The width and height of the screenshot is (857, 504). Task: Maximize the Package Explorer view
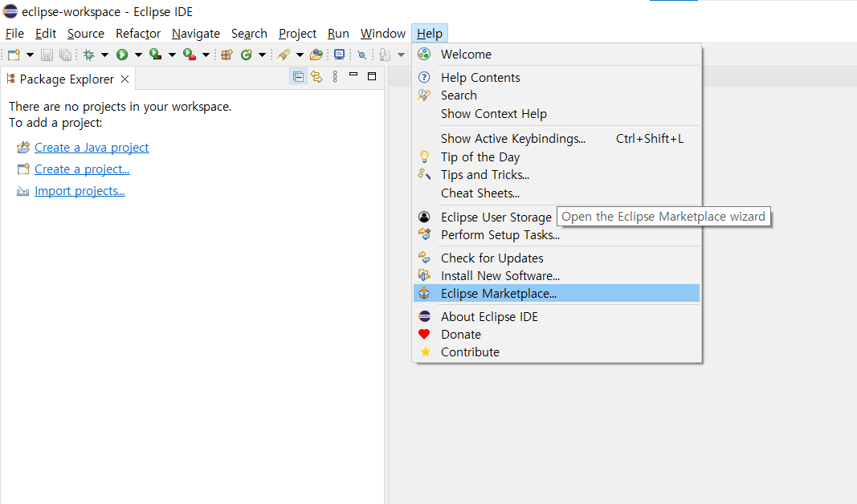372,76
